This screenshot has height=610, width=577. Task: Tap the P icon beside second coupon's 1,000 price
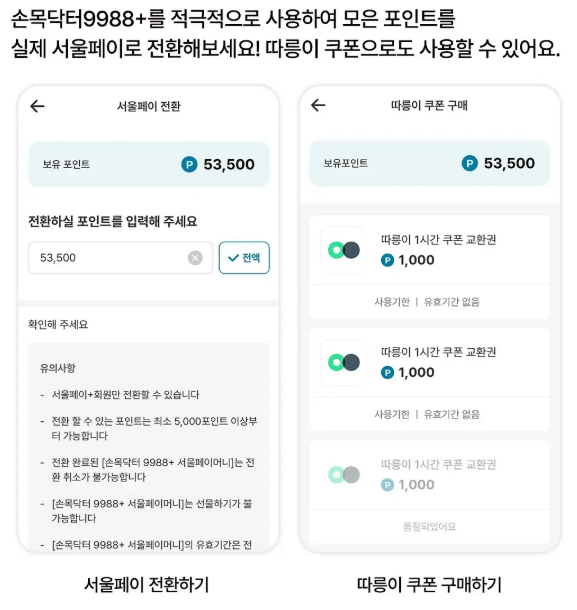[x=388, y=373]
